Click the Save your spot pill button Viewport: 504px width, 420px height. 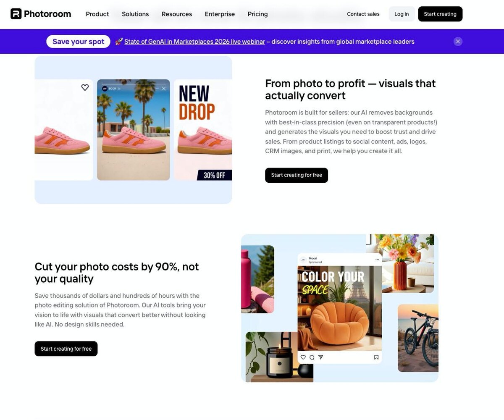[x=78, y=42]
